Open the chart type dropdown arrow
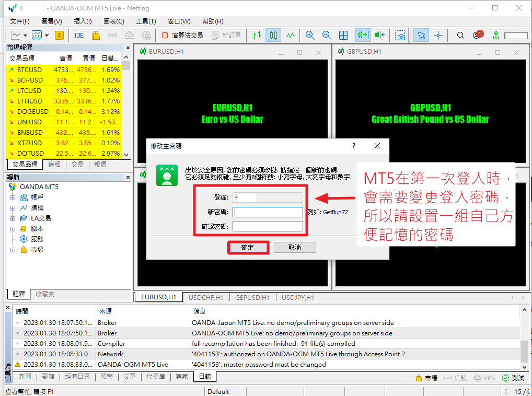Screen dimensions: 532x396 (x=25, y=35)
